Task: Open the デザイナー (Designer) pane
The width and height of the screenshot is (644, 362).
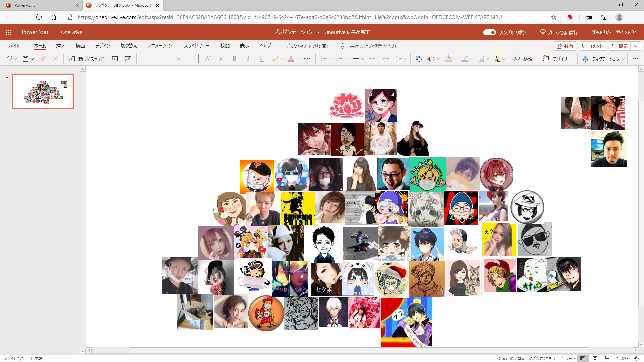Action: pyautogui.click(x=558, y=59)
